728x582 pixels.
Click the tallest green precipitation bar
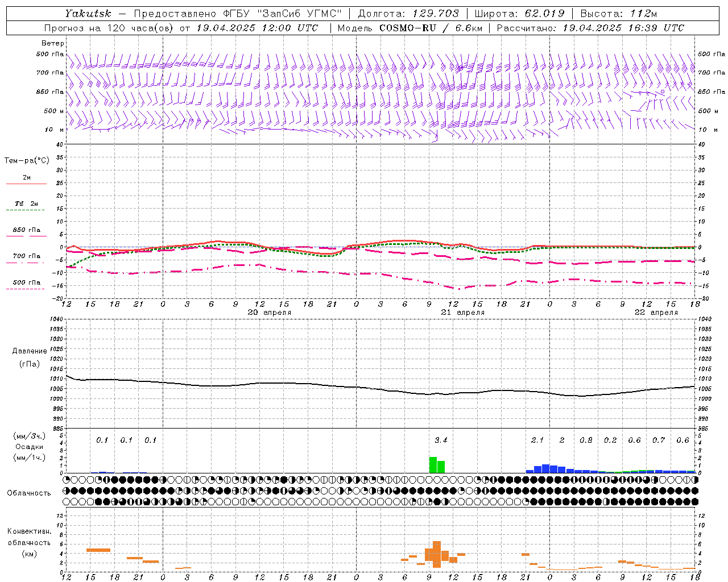(x=433, y=465)
